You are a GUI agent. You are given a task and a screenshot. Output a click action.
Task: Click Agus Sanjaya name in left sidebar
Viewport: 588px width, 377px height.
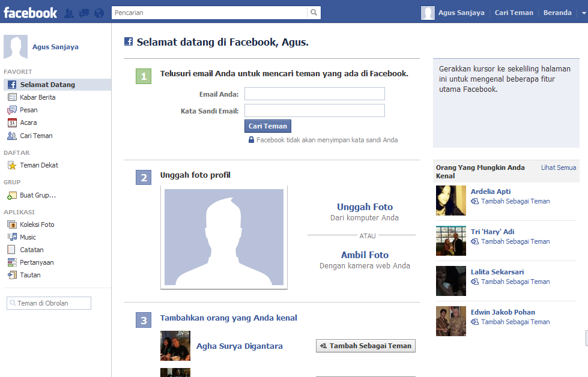[x=55, y=47]
